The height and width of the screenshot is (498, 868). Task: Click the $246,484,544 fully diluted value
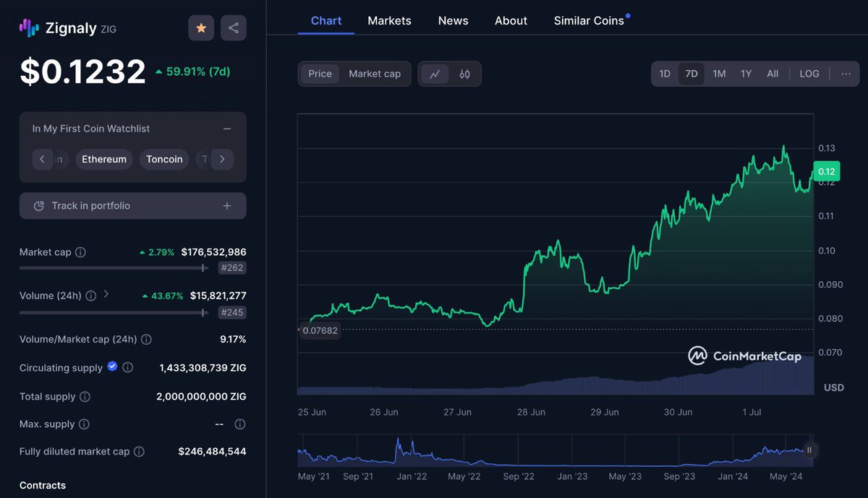(212, 452)
